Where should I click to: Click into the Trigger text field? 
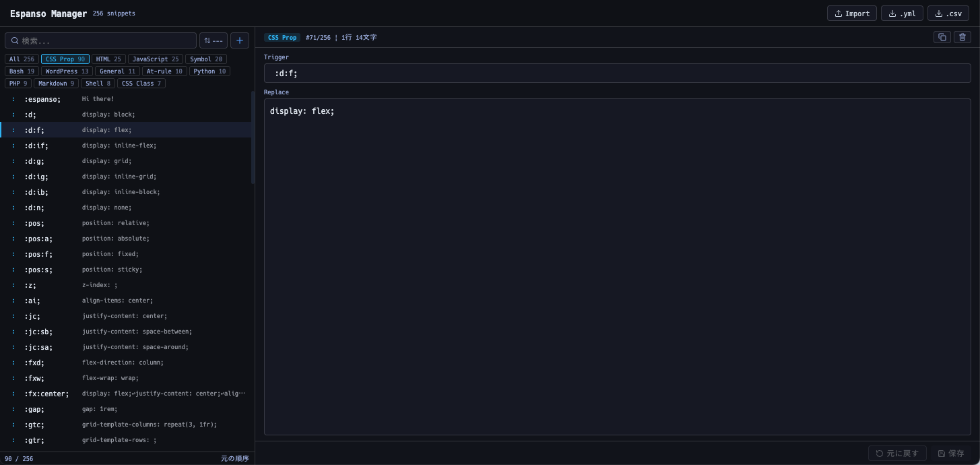click(x=617, y=73)
